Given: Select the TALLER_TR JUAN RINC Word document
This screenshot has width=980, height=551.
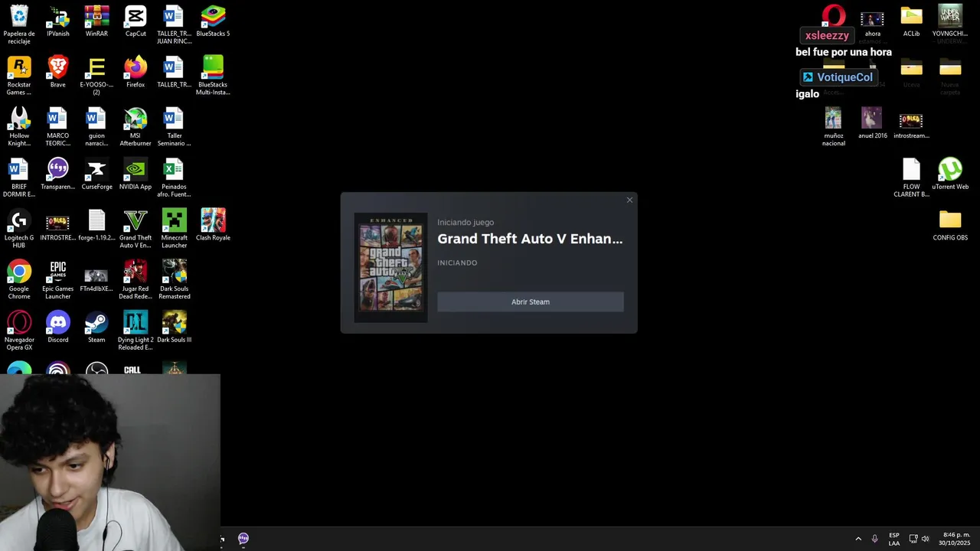Looking at the screenshot, I should [x=174, y=24].
